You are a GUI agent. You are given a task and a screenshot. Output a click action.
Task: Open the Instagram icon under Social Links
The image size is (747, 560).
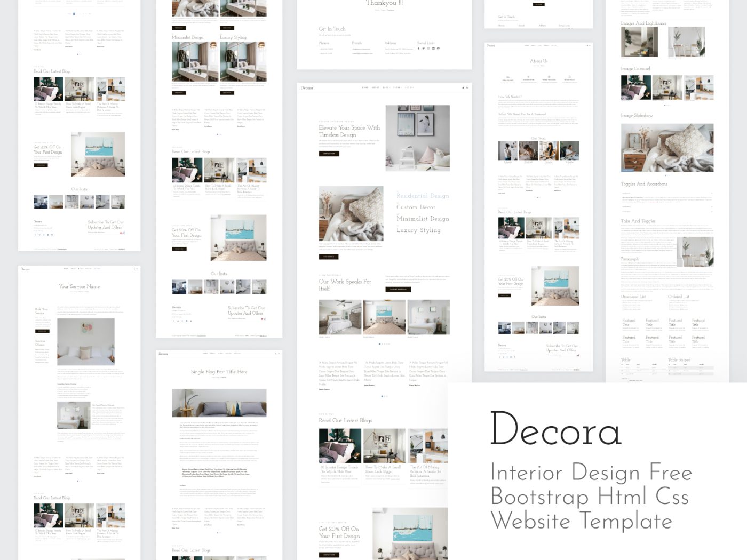tap(428, 48)
